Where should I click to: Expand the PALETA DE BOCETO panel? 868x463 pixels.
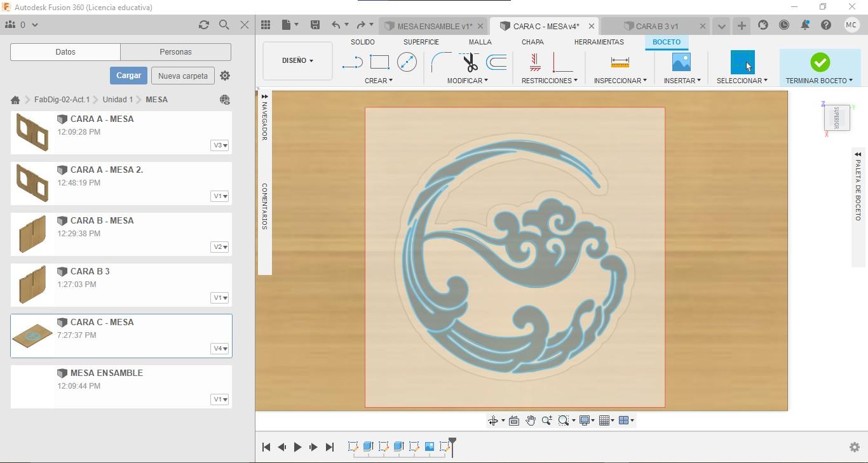pos(858,154)
